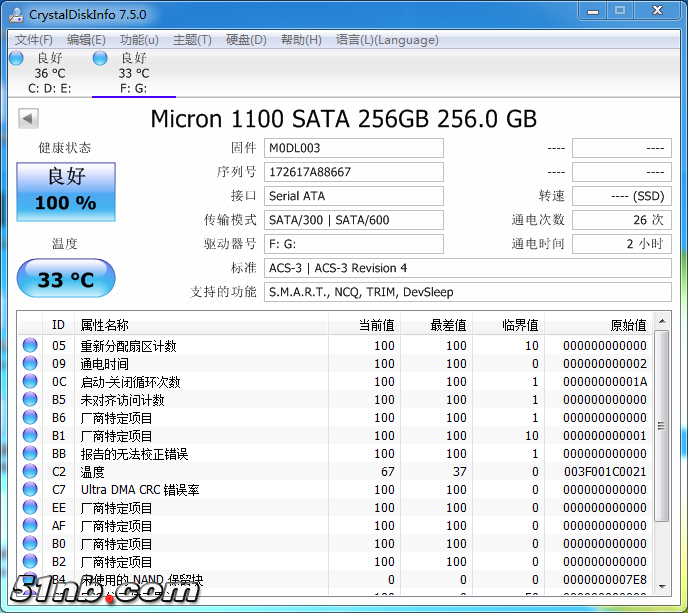Click the 原始值 column header
This screenshot has width=688, height=613.
tap(628, 325)
